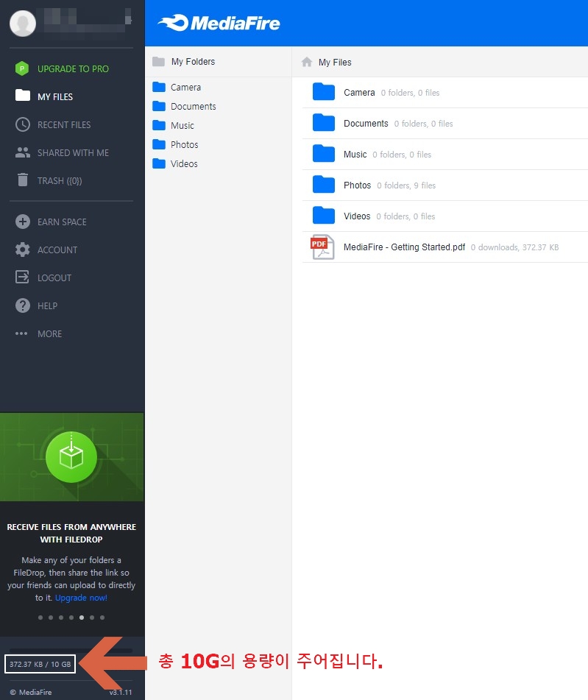The width and height of the screenshot is (588, 700).
Task: Select Videos in My Folders tree
Action: tap(184, 164)
